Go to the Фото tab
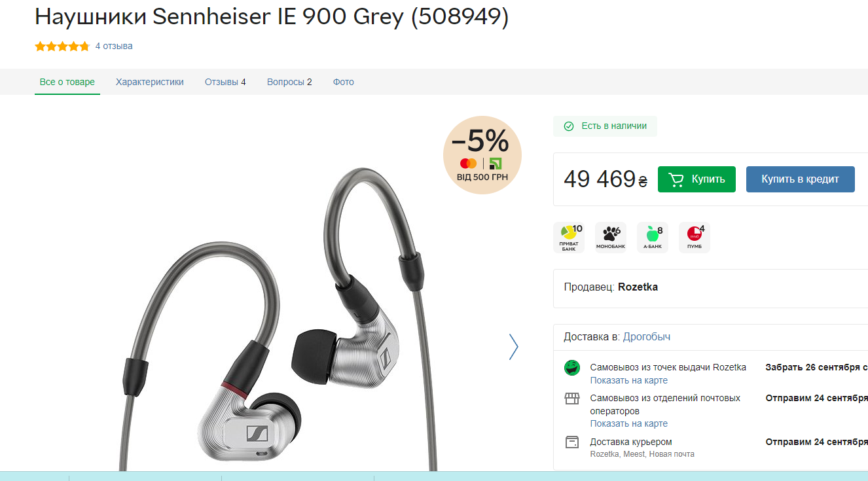This screenshot has height=481, width=868. coord(343,82)
